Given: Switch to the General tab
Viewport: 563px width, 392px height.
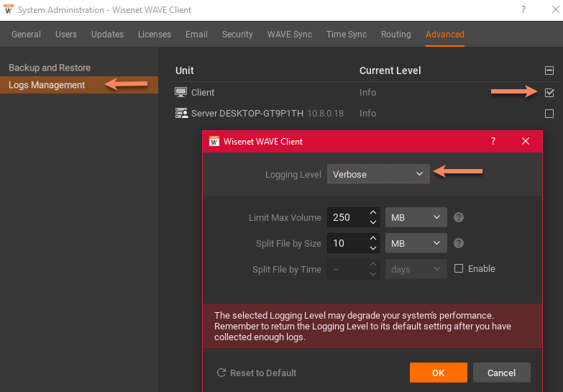Looking at the screenshot, I should [26, 34].
